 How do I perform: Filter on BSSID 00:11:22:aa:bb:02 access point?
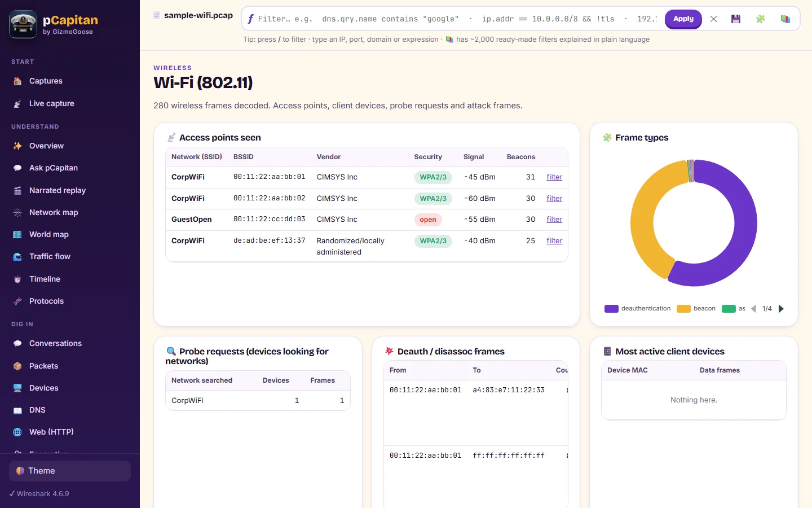click(554, 199)
